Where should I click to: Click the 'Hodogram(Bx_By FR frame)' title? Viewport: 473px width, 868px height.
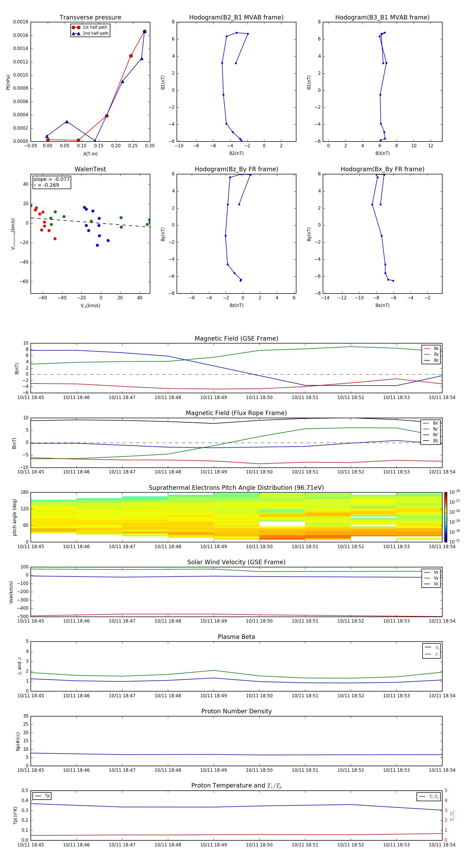[382, 169]
